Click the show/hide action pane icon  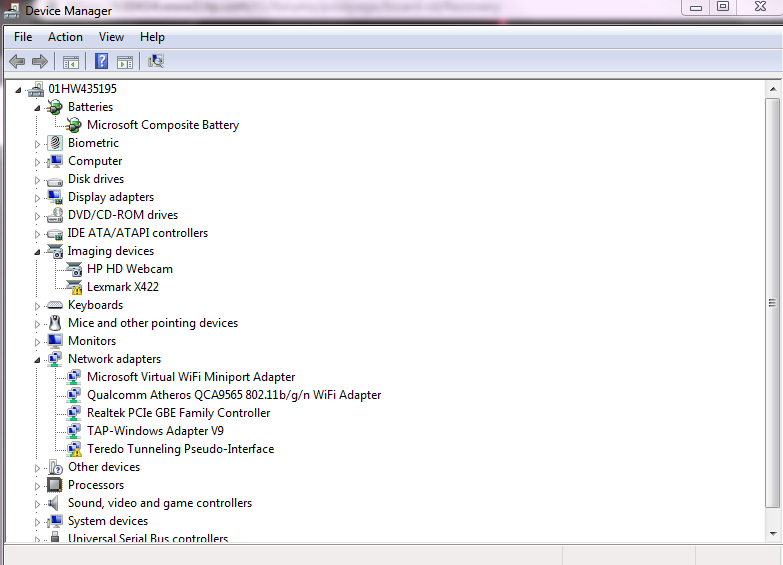click(125, 62)
